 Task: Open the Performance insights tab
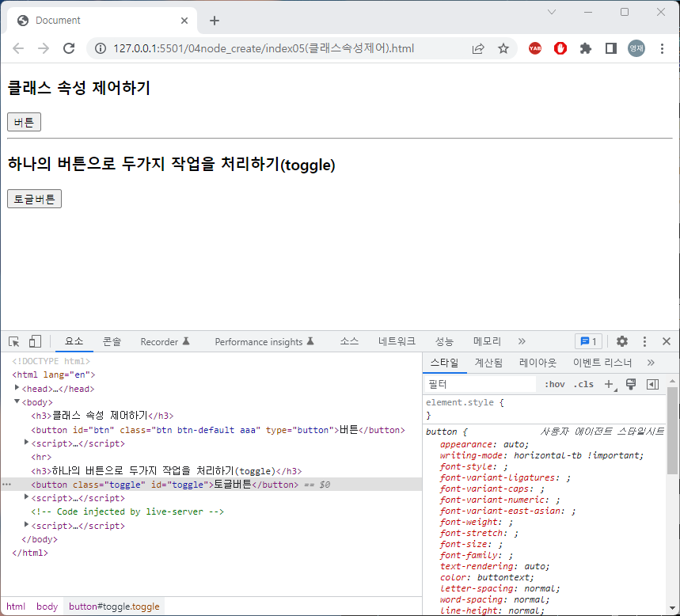click(x=264, y=341)
